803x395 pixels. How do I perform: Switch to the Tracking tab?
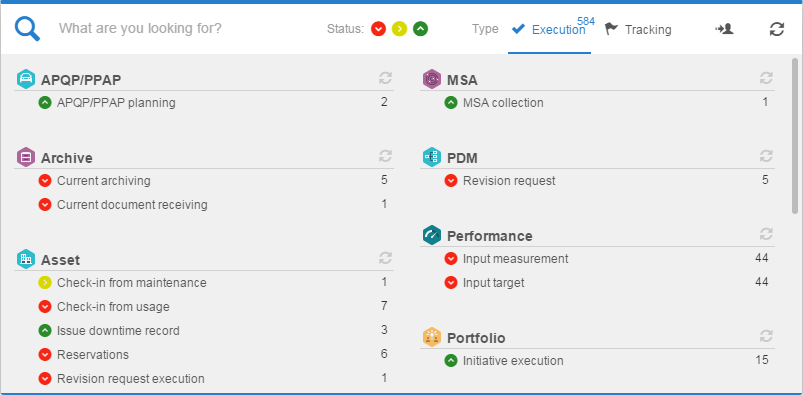tap(638, 29)
